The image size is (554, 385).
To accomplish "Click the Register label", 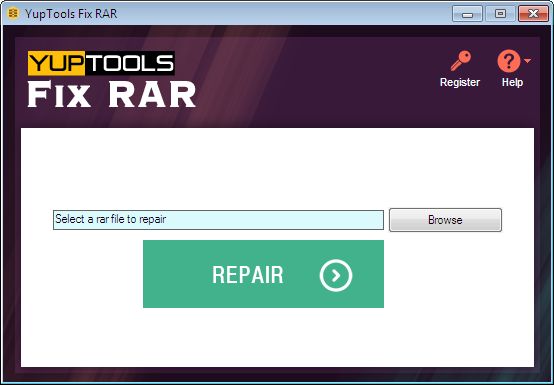I will pos(460,82).
